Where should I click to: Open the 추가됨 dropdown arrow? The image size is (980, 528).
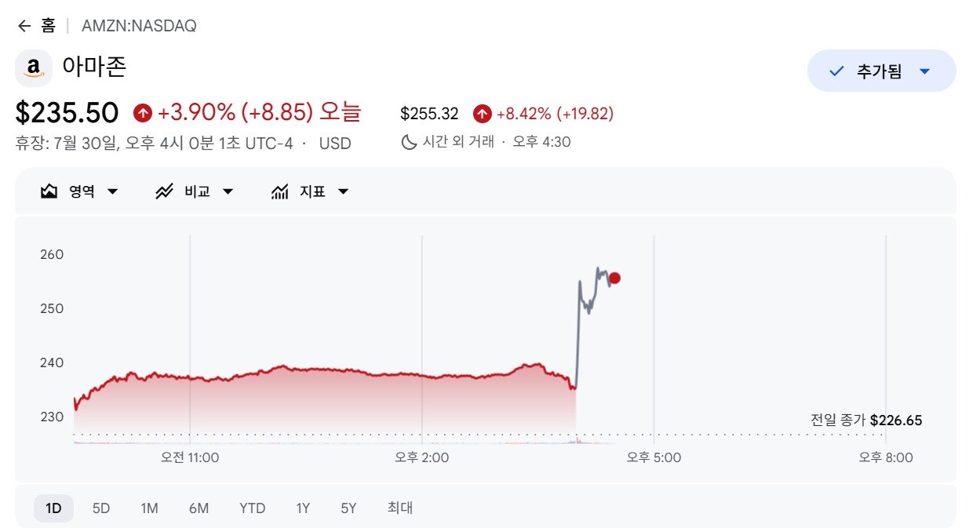pyautogui.click(x=924, y=71)
